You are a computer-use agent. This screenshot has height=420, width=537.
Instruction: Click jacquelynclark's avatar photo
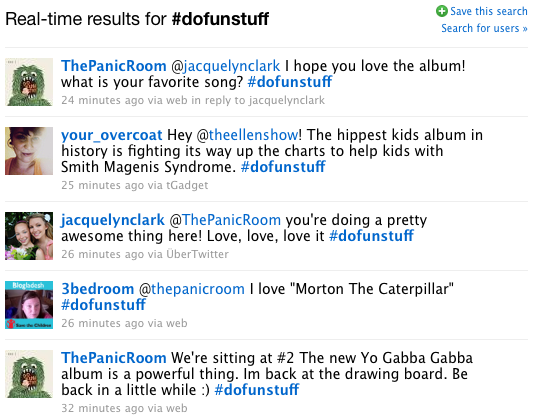[29, 236]
